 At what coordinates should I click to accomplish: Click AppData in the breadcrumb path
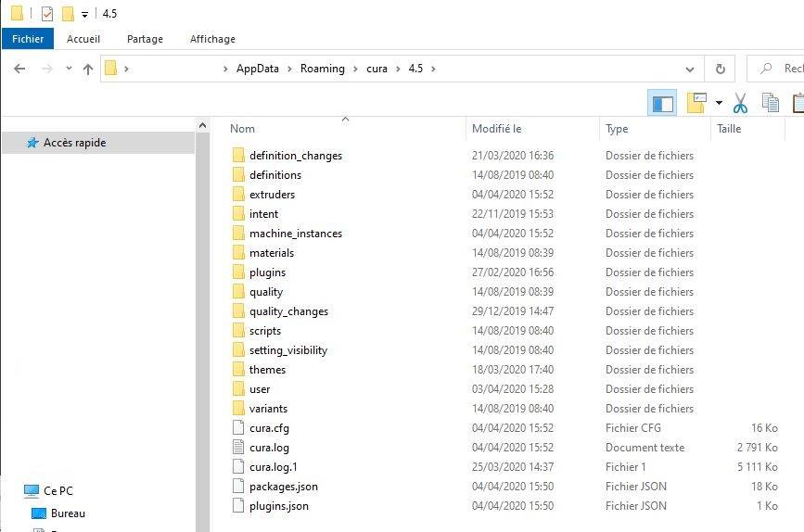258,69
